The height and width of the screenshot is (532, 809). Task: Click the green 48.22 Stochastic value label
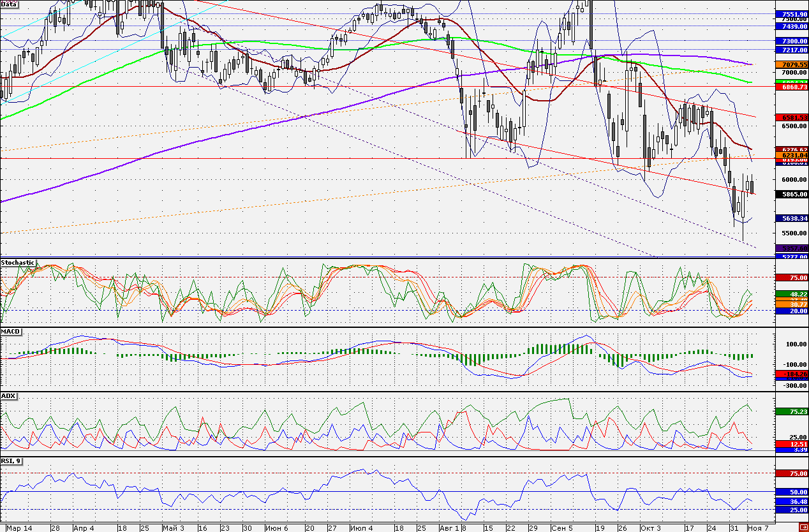(x=791, y=293)
